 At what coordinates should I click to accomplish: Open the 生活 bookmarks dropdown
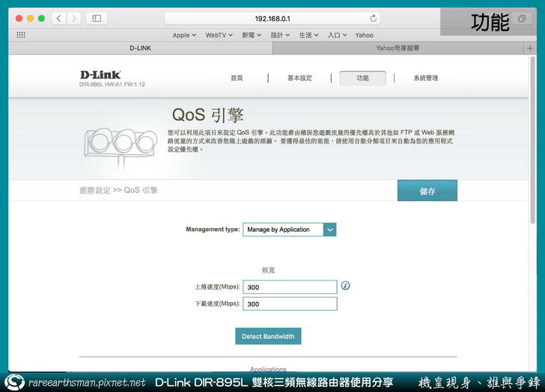tap(308, 35)
